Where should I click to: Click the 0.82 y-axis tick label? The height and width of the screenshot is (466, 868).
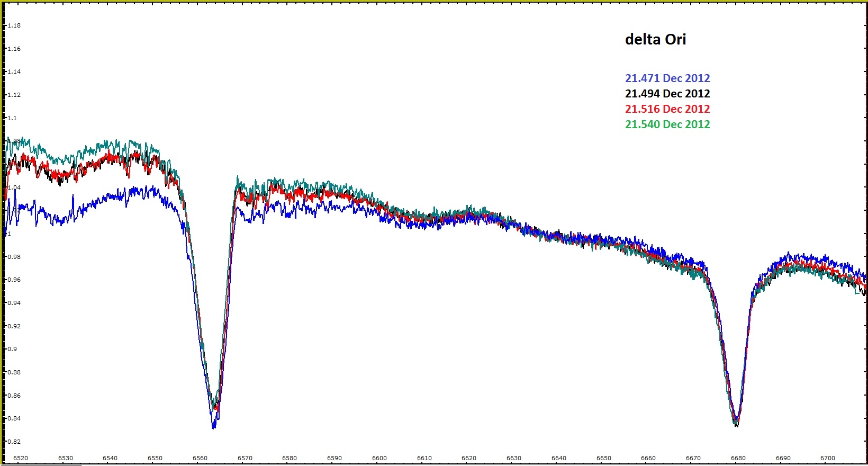point(14,442)
